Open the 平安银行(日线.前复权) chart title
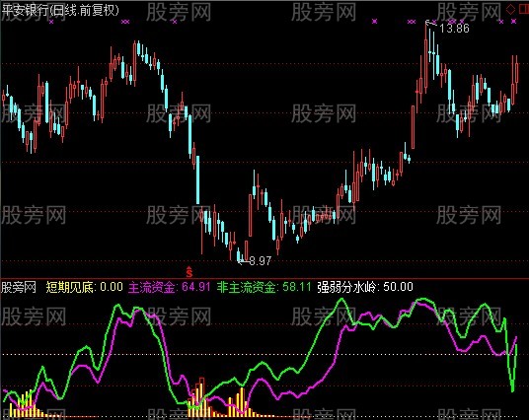This screenshot has height=420, width=529. tap(60, 11)
